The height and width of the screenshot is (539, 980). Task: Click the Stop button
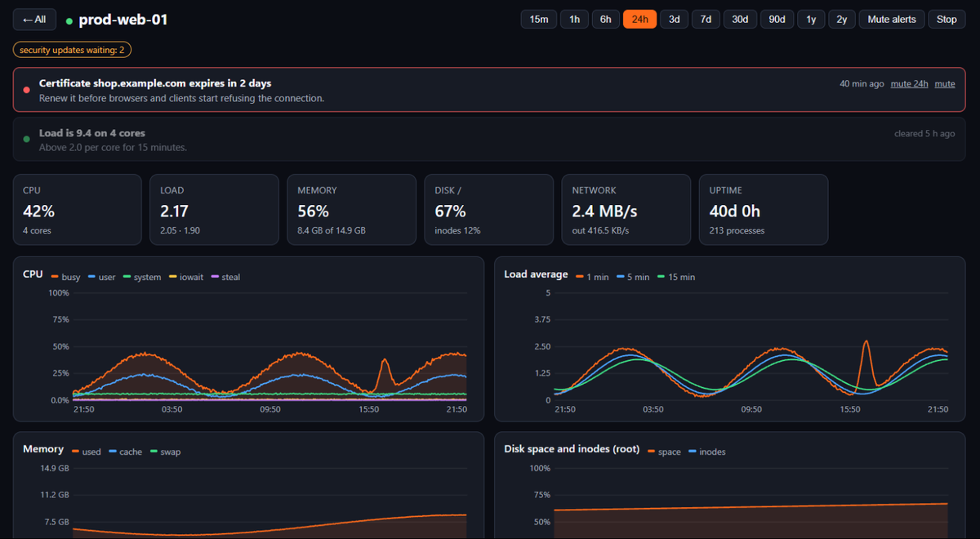(947, 19)
